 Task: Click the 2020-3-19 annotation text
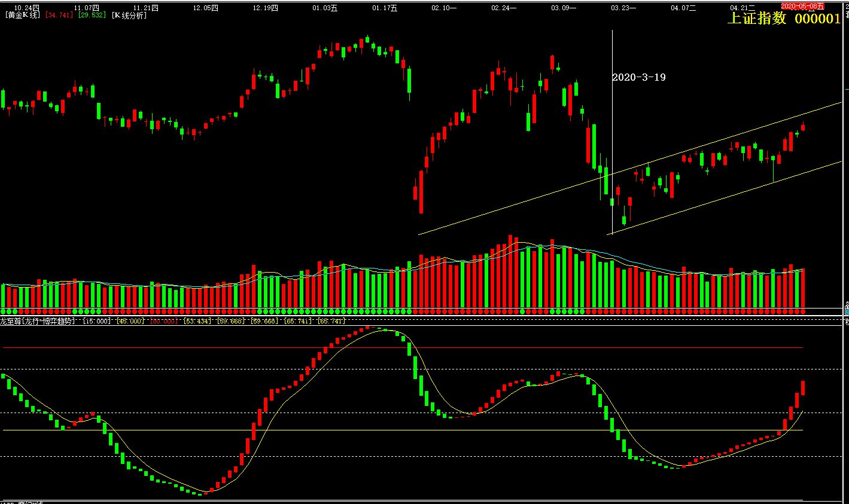point(639,77)
